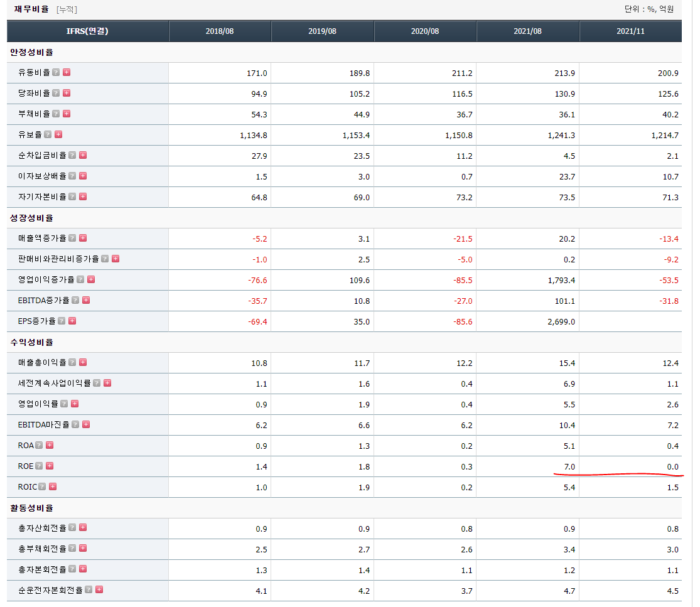This screenshot has height=607, width=700.
Task: Click plus icon next to 총자본회전율
Action: pos(83,569)
